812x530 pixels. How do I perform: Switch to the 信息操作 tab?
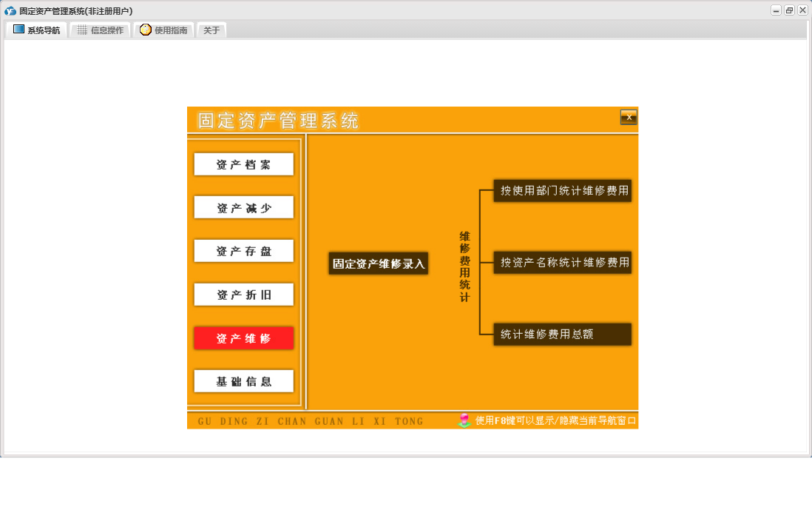(x=101, y=30)
